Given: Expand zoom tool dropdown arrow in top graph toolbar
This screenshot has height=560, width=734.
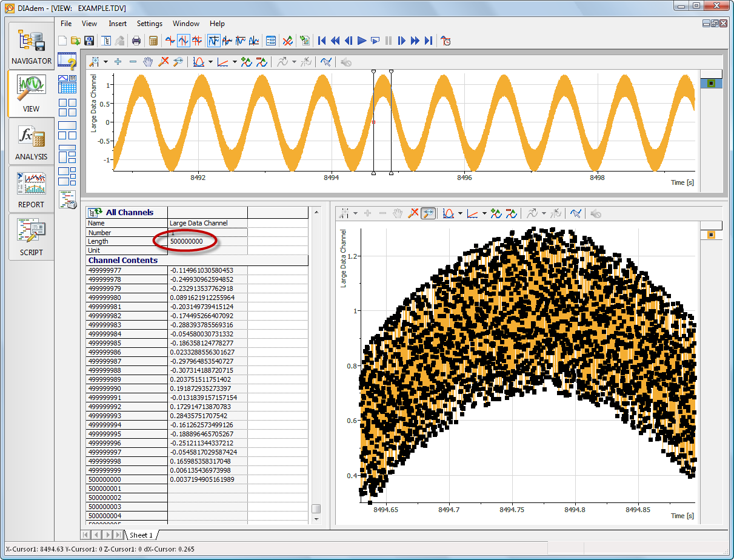Looking at the screenshot, I should pyautogui.click(x=105, y=62).
